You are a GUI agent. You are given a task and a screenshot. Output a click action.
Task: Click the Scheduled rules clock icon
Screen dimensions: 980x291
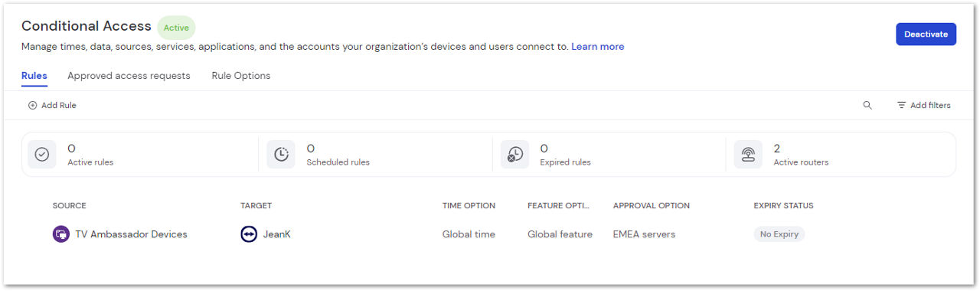[x=281, y=155]
